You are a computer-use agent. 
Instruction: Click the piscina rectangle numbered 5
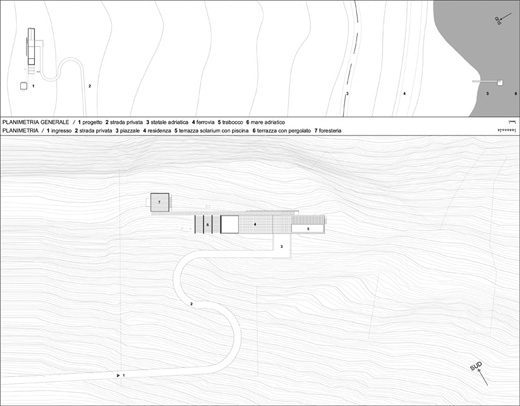(x=308, y=229)
